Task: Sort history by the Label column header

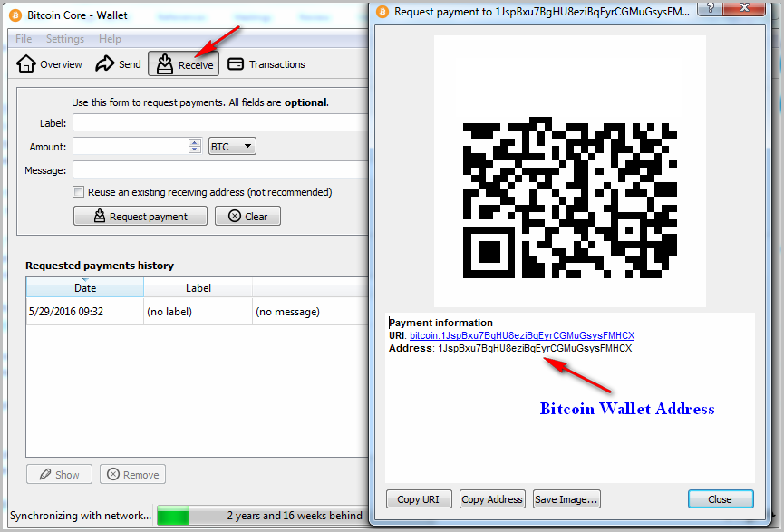Action: [x=198, y=287]
